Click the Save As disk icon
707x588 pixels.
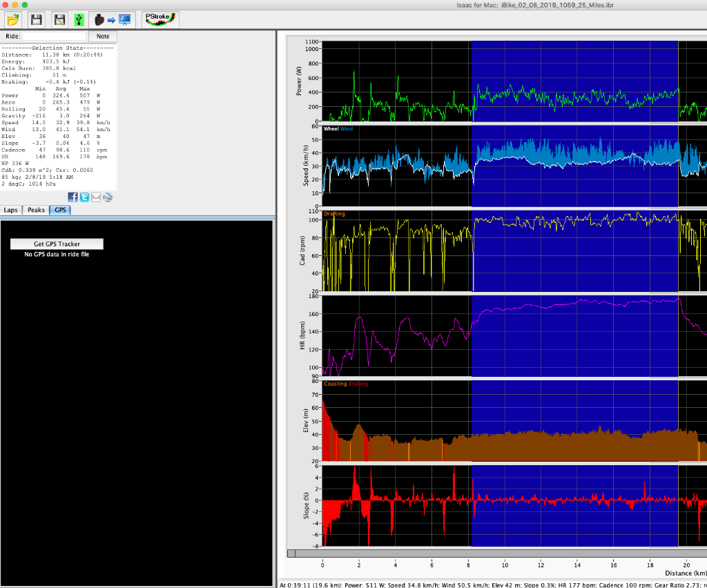click(59, 20)
